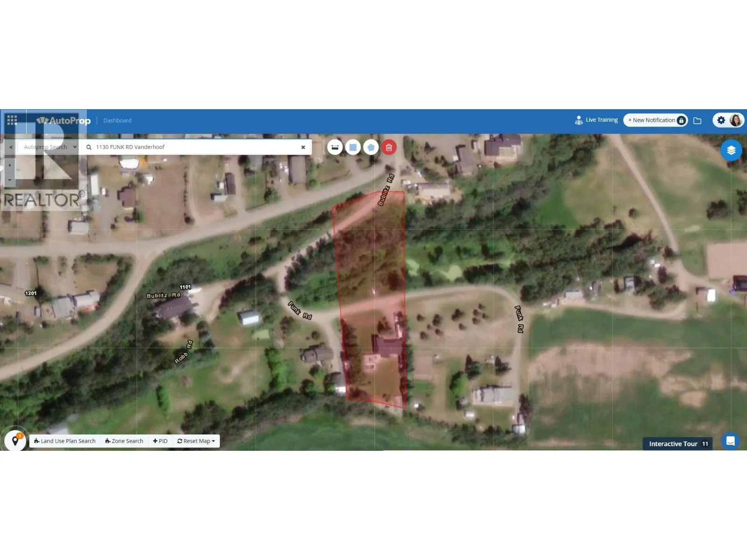Start Land Use Plan Search
747x560 pixels.
click(65, 441)
